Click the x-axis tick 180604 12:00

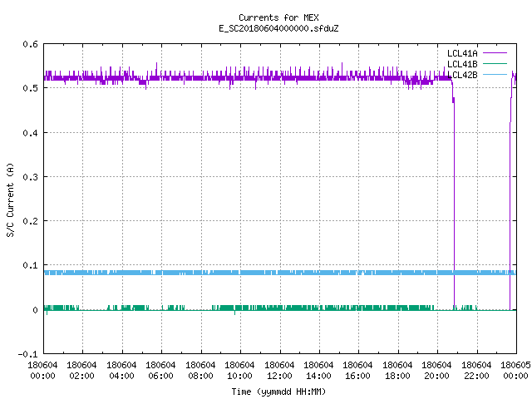[279, 370]
